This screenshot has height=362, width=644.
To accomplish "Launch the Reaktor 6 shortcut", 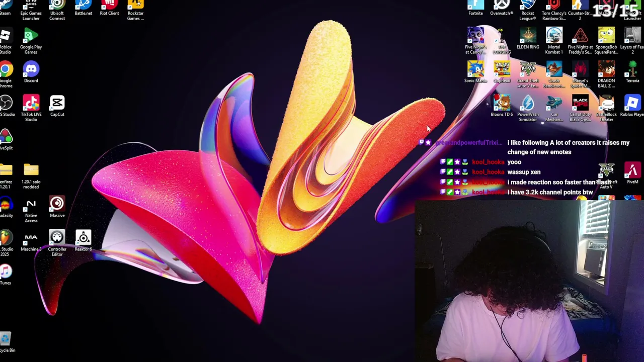I will [x=83, y=241].
